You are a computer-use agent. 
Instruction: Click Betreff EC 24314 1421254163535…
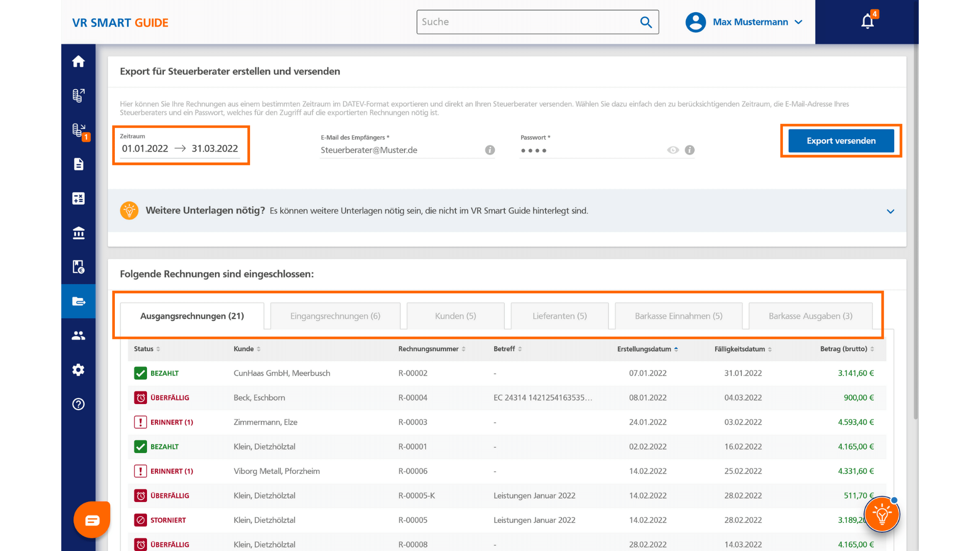pos(543,397)
